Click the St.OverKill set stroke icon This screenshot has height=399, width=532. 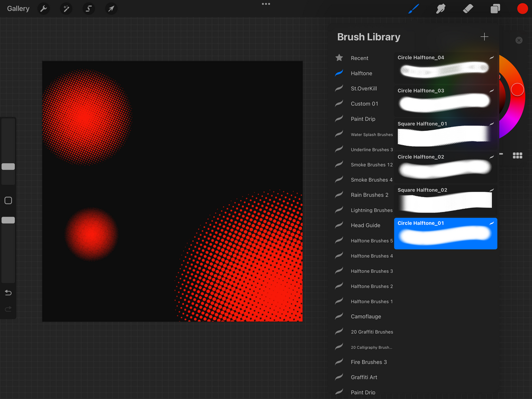pos(339,88)
